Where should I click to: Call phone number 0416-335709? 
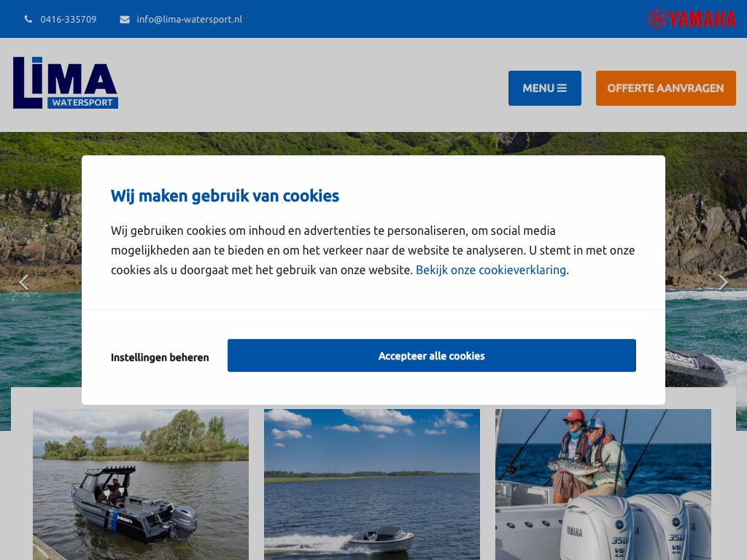click(x=68, y=20)
